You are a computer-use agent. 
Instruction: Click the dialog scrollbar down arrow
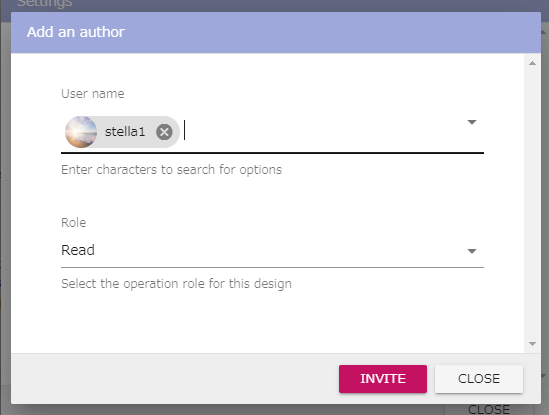pyautogui.click(x=532, y=344)
